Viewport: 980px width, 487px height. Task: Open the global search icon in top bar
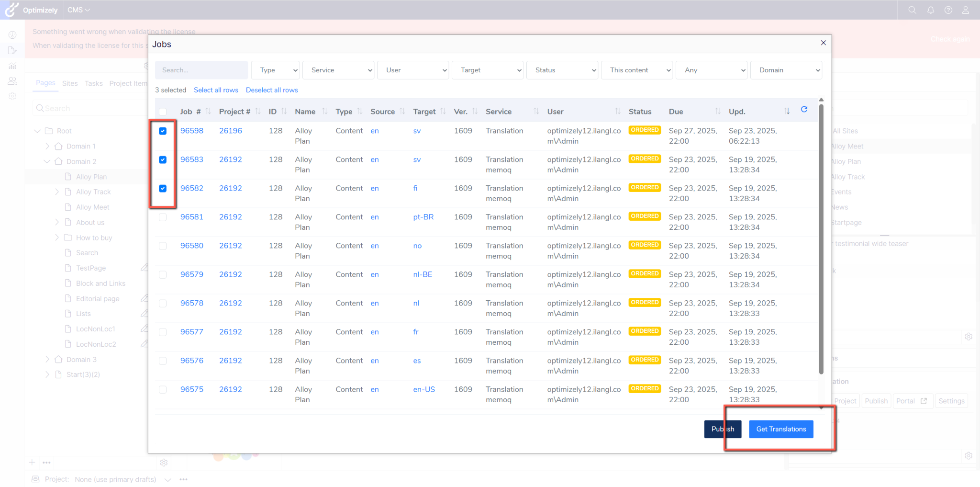(x=912, y=10)
